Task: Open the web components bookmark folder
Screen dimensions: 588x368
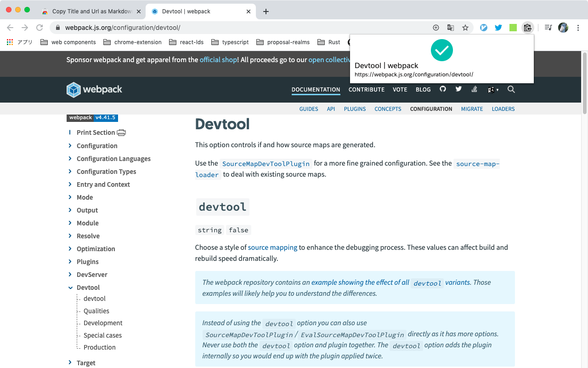Action: point(68,42)
